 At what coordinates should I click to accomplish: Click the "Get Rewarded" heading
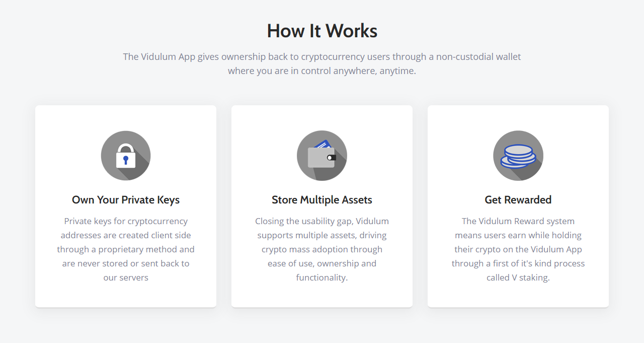point(518,200)
